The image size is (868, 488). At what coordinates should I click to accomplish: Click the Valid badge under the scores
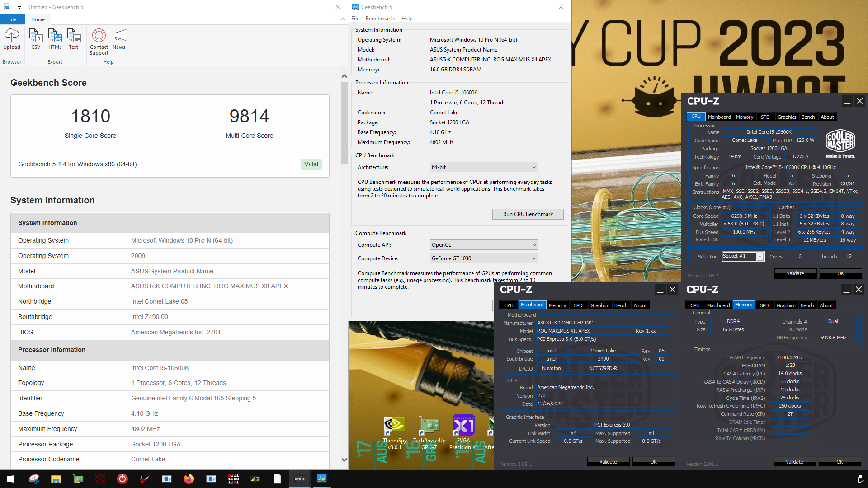coord(311,164)
